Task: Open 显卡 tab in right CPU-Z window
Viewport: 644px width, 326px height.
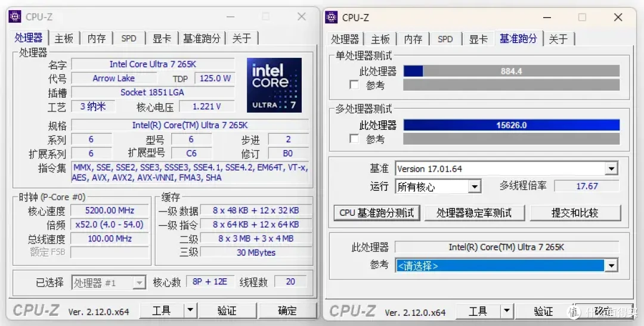Action: click(x=478, y=39)
